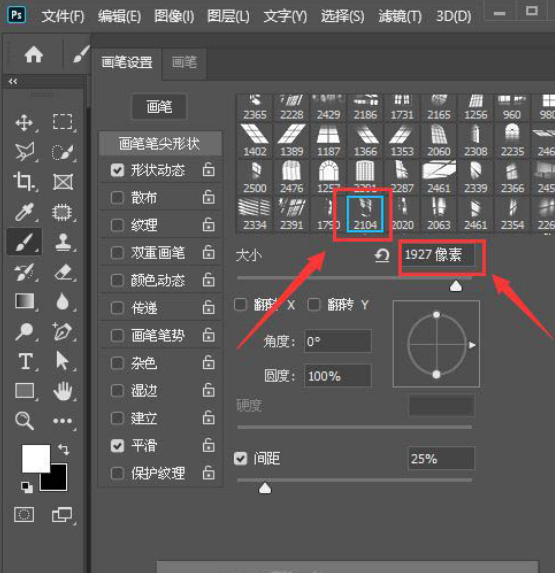
Task: Toggle the 翻转 Y checkbox
Action: (x=314, y=304)
